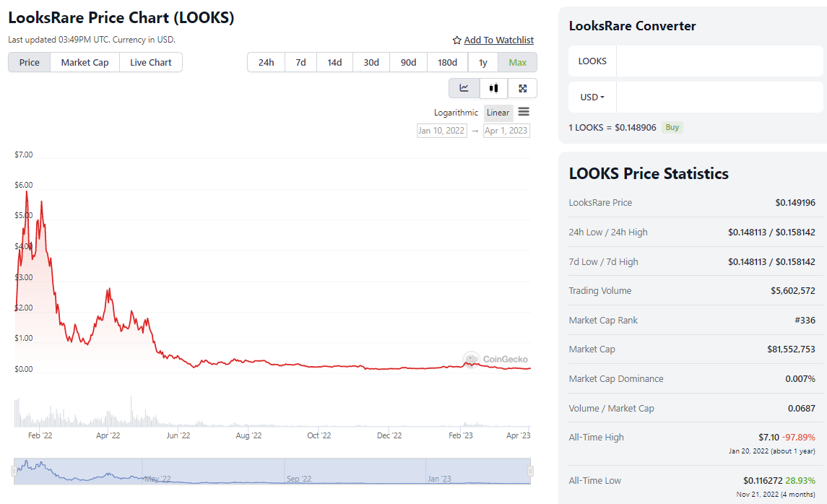
Task: Click the Trading Volume value $5,602,572
Action: point(793,290)
